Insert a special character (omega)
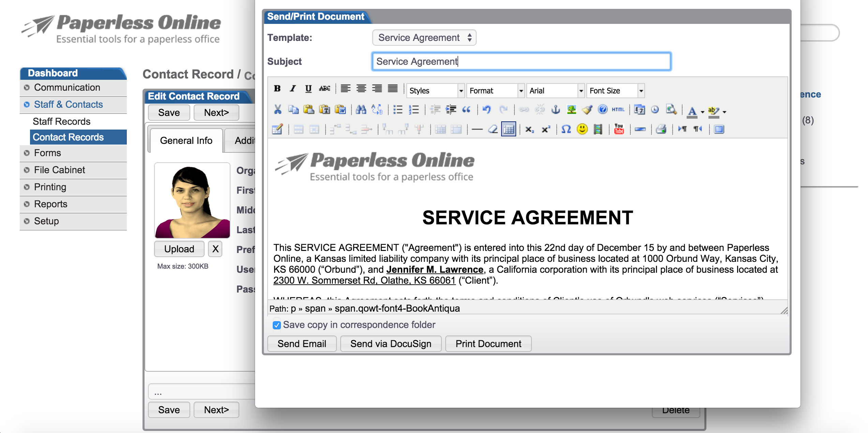The height and width of the screenshot is (433, 868). [x=566, y=129]
